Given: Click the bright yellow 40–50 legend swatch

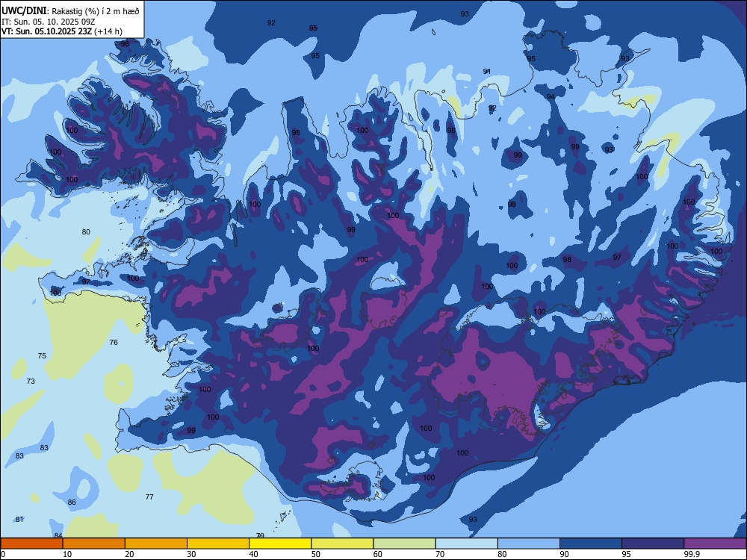Looking at the screenshot, I should [x=280, y=544].
